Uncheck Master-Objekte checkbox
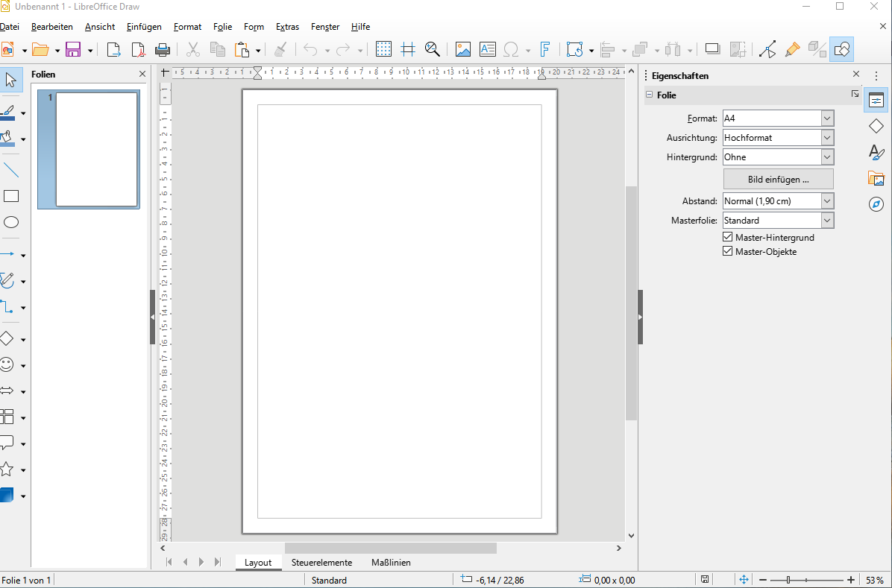The width and height of the screenshot is (892, 588). tap(728, 251)
